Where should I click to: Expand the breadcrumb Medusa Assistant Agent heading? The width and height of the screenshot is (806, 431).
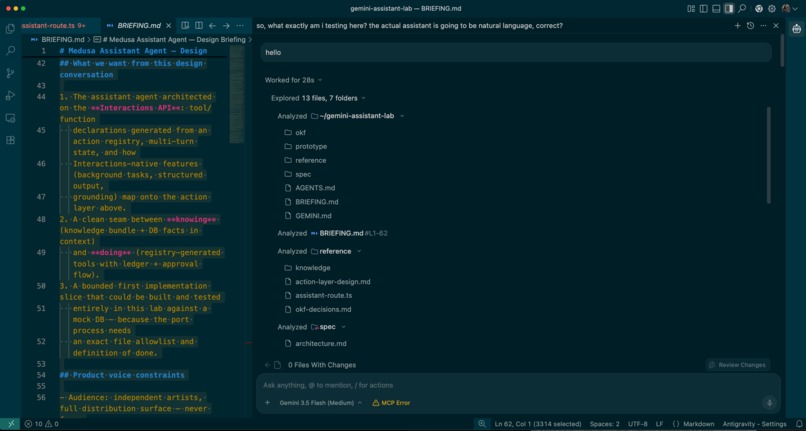point(174,39)
